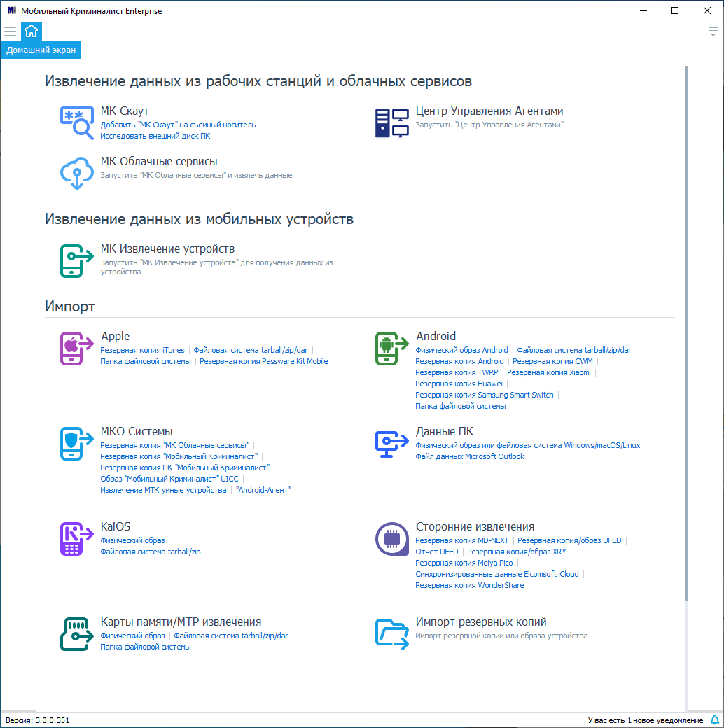This screenshot has height=728, width=724.
Task: Open Резервная копия Meiya Pico
Action: click(x=464, y=563)
